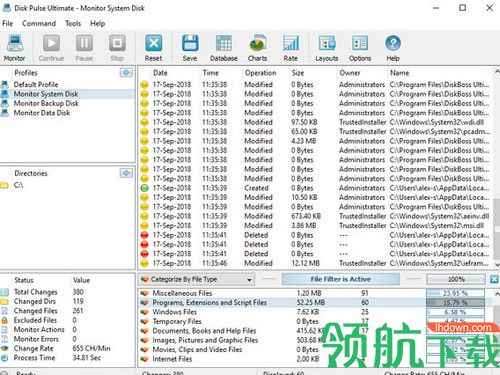Click the Monitor Errors status row
Image resolution: width=500 pixels, height=375 pixels.
coord(68,339)
